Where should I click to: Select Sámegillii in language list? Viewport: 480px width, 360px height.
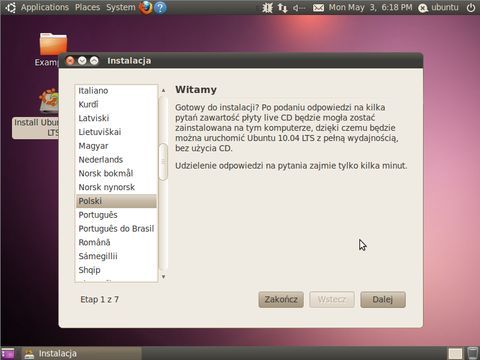click(x=116, y=256)
